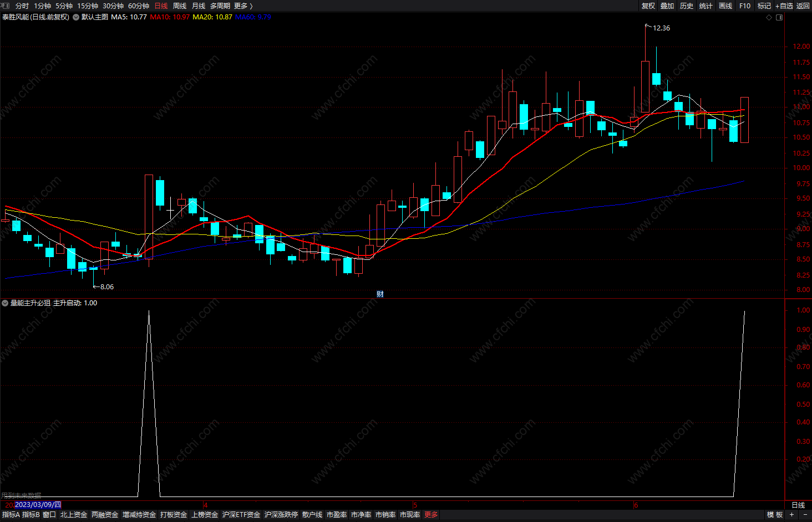The height and width of the screenshot is (522, 812).
Task: Click the 财 marker on the chart
Action: click(x=380, y=294)
